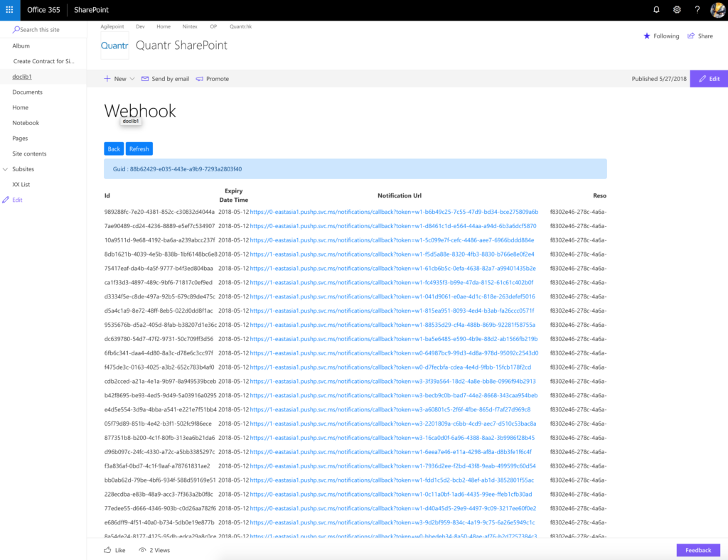Screen dimensions: 728x560
Task: Click the search magnifier icon
Action: [x=16, y=29]
